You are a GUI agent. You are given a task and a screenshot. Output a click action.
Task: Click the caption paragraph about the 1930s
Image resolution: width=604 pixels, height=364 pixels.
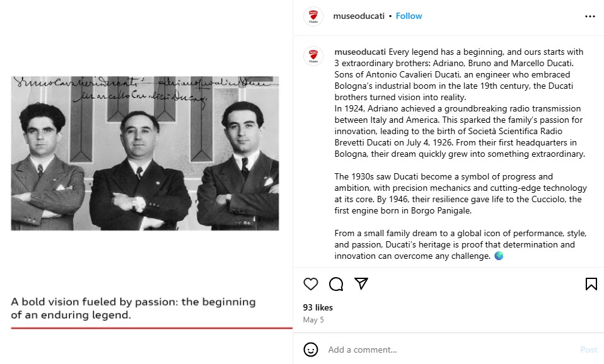[460, 193]
